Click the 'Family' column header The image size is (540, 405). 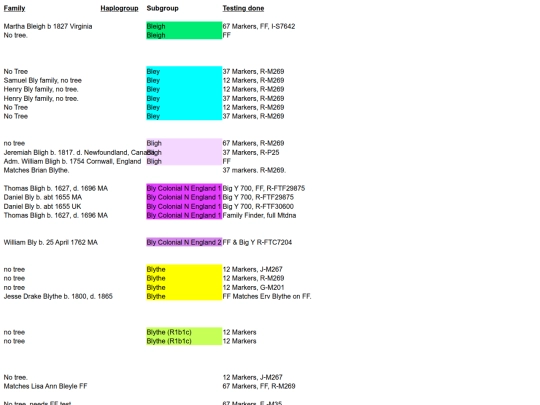14,8
